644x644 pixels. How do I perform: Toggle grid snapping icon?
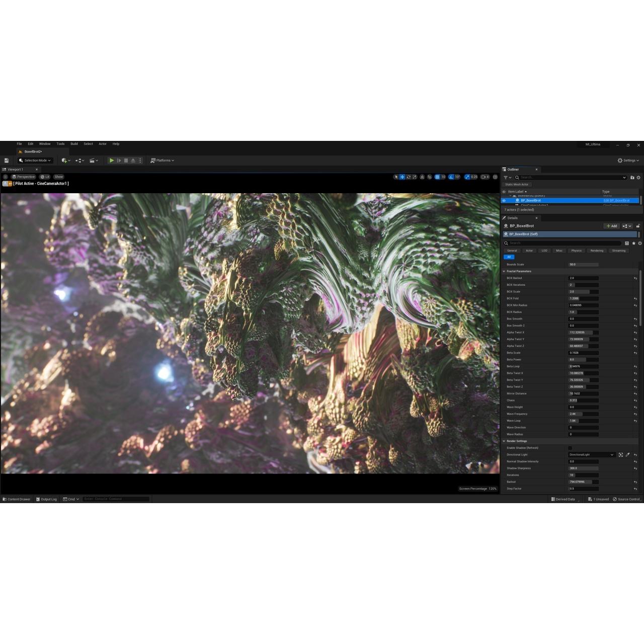[437, 177]
